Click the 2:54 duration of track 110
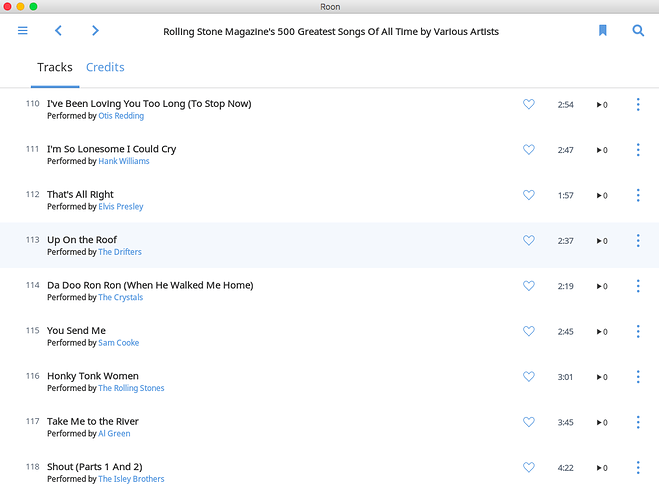This screenshot has width=659, height=500. (565, 105)
